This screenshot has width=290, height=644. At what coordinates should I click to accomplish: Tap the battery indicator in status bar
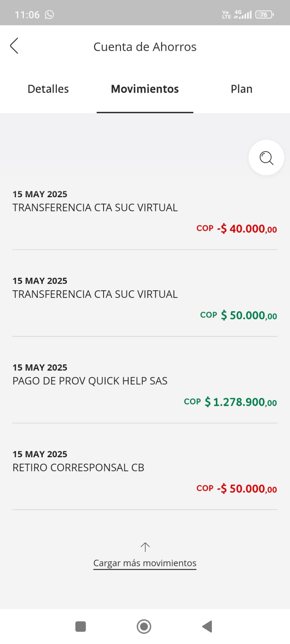(264, 14)
